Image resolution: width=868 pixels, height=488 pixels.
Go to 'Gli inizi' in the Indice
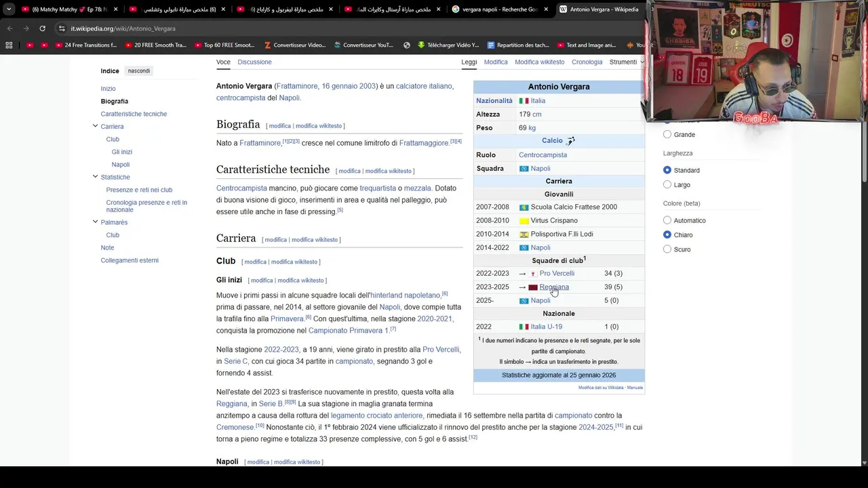pos(122,152)
